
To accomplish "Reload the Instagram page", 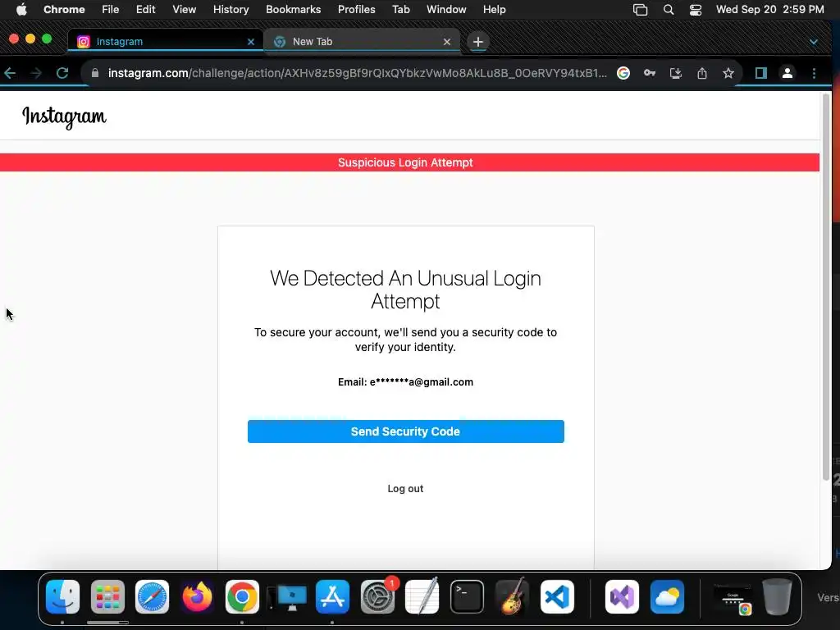I will pyautogui.click(x=62, y=73).
